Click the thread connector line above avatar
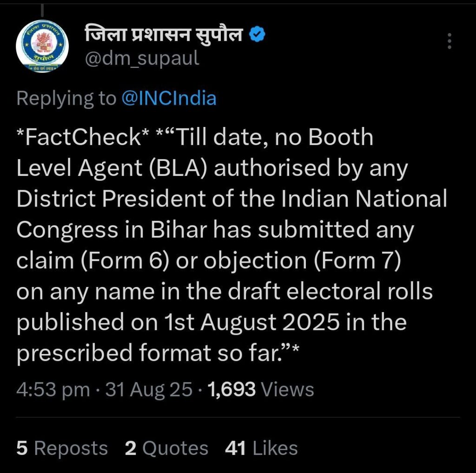 (42, 9)
